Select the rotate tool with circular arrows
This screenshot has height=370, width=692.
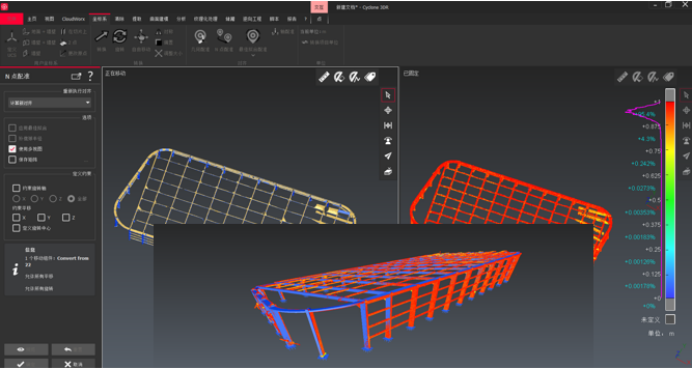pos(120,36)
